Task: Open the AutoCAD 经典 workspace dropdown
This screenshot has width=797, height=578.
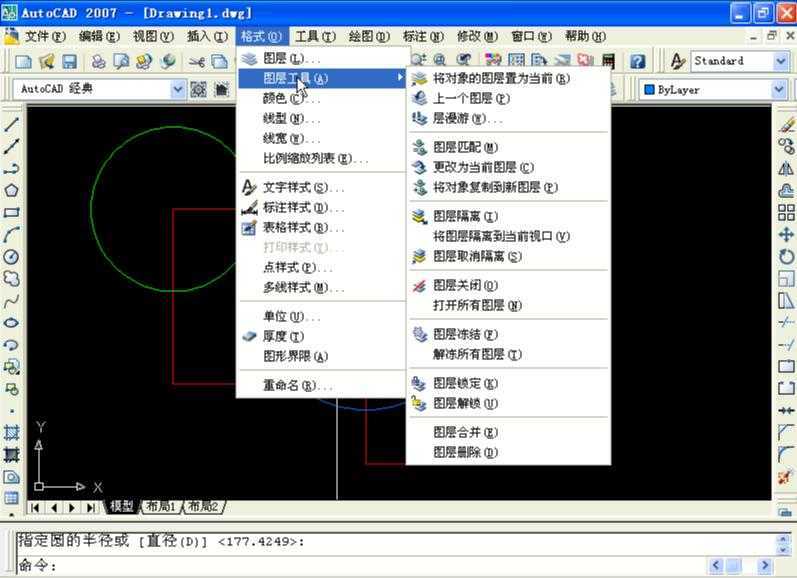Action: (x=177, y=89)
